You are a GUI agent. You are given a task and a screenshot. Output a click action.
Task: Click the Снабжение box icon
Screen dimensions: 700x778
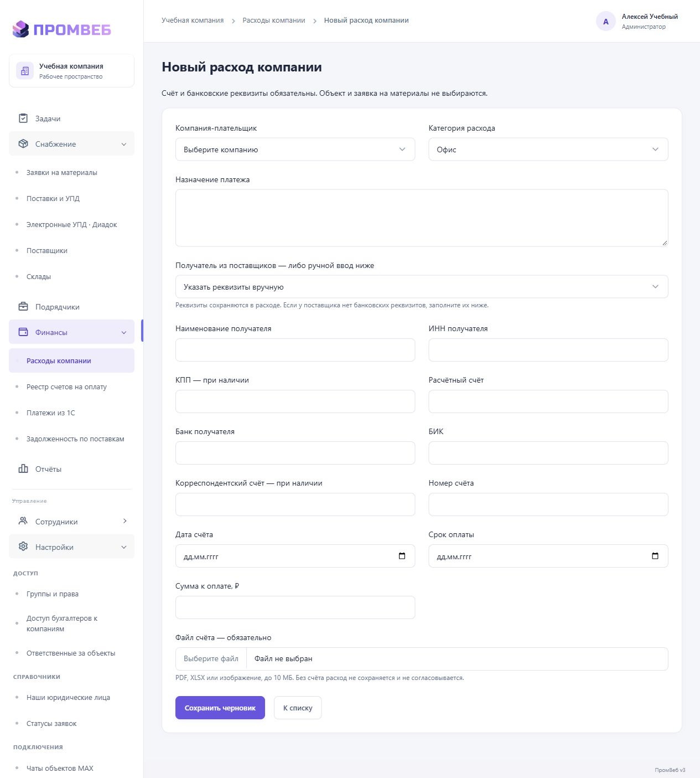(x=23, y=144)
